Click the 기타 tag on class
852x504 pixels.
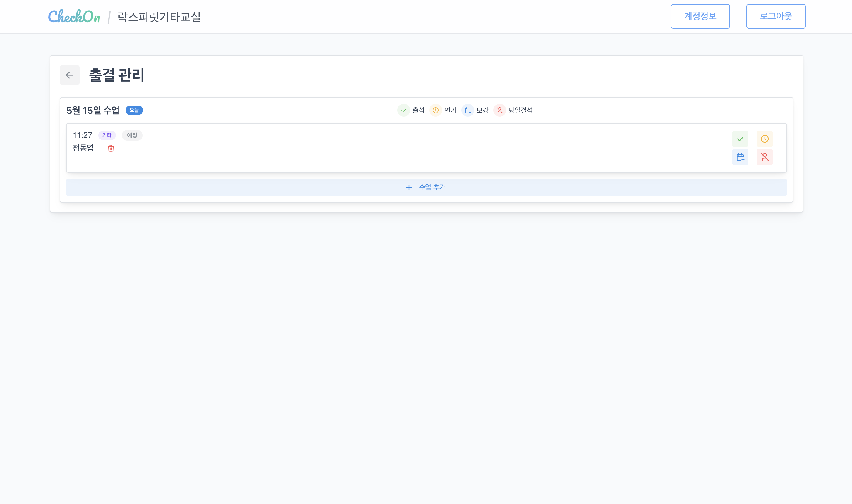coord(107,135)
